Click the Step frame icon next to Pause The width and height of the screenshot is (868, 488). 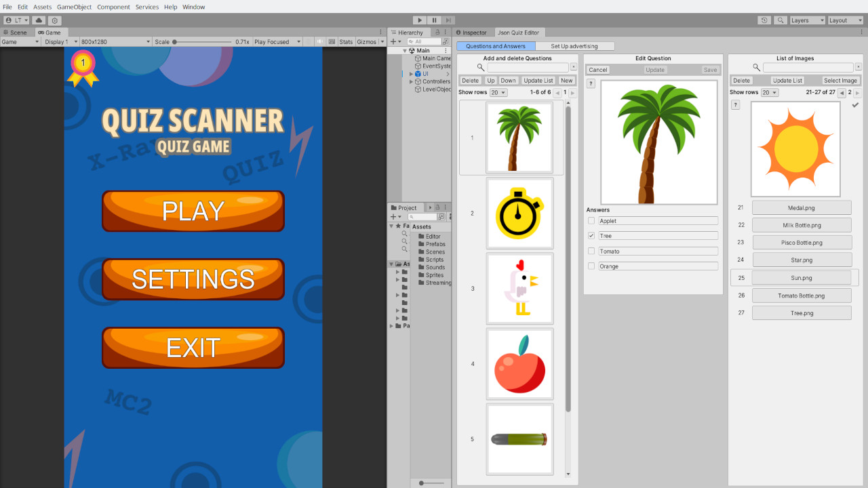449,20
